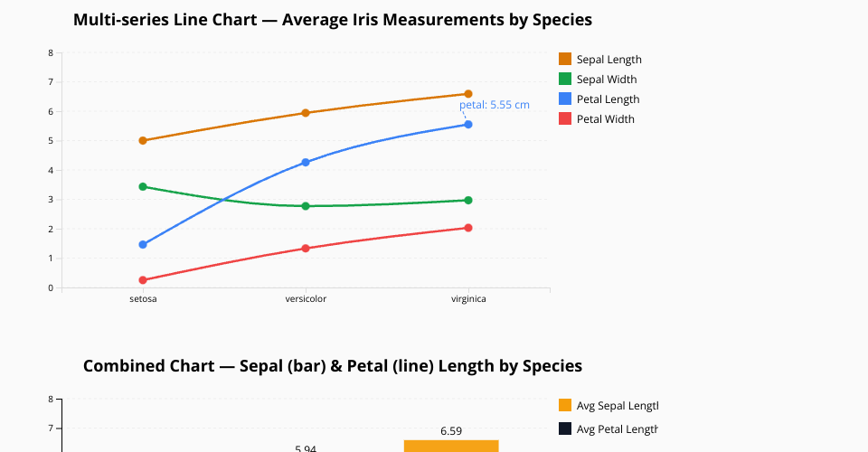
Task: Select the red Petal Width virginica point
Action: click(x=468, y=228)
